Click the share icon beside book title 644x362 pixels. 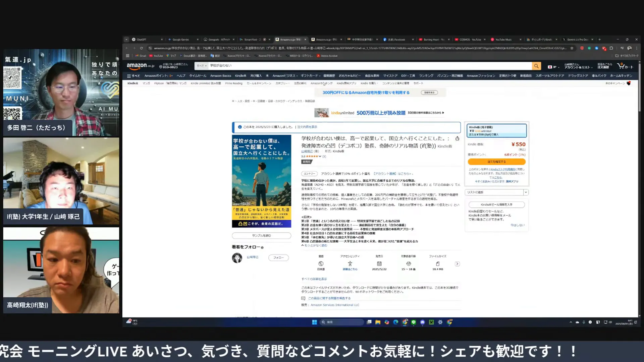[457, 138]
